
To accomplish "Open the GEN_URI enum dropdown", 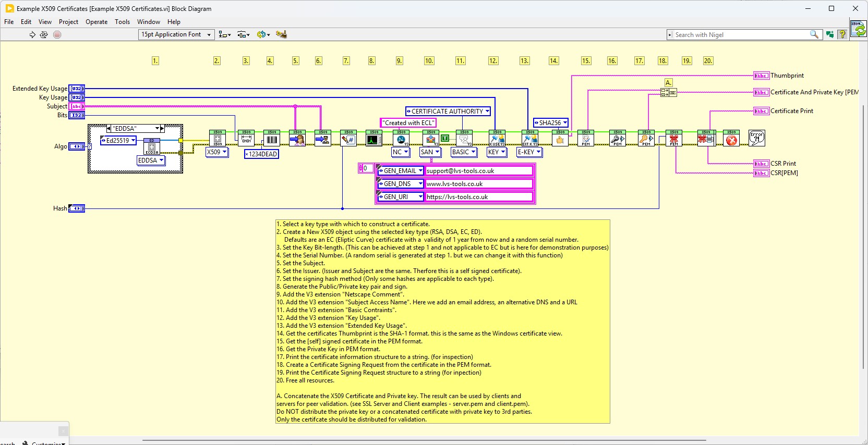I will pos(401,197).
